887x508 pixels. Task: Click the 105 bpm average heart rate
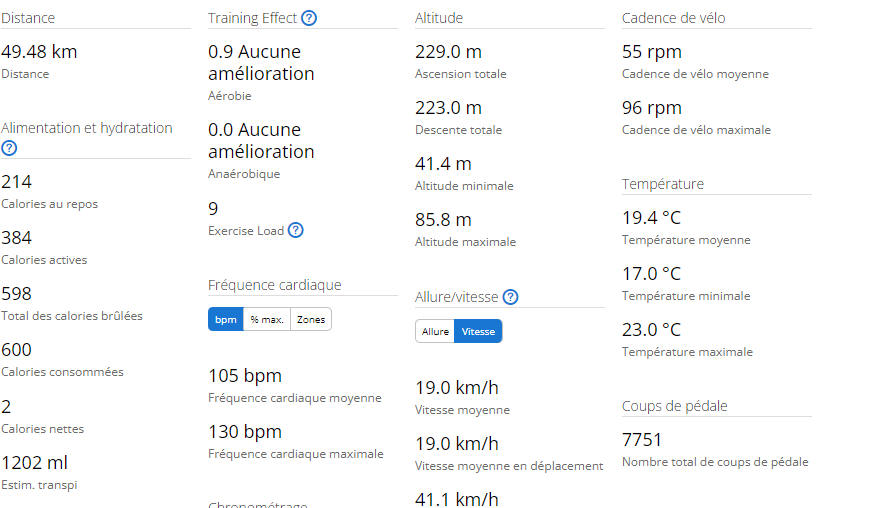pyautogui.click(x=244, y=376)
